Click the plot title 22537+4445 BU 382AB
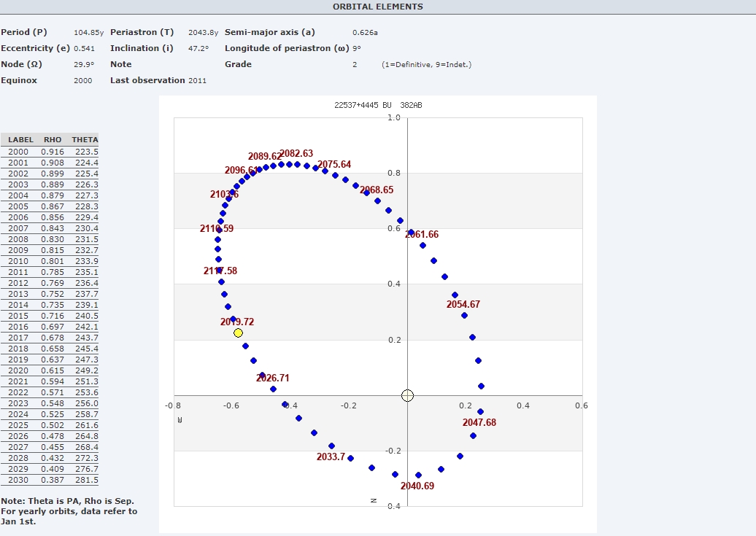The width and height of the screenshot is (756, 536). click(x=378, y=105)
